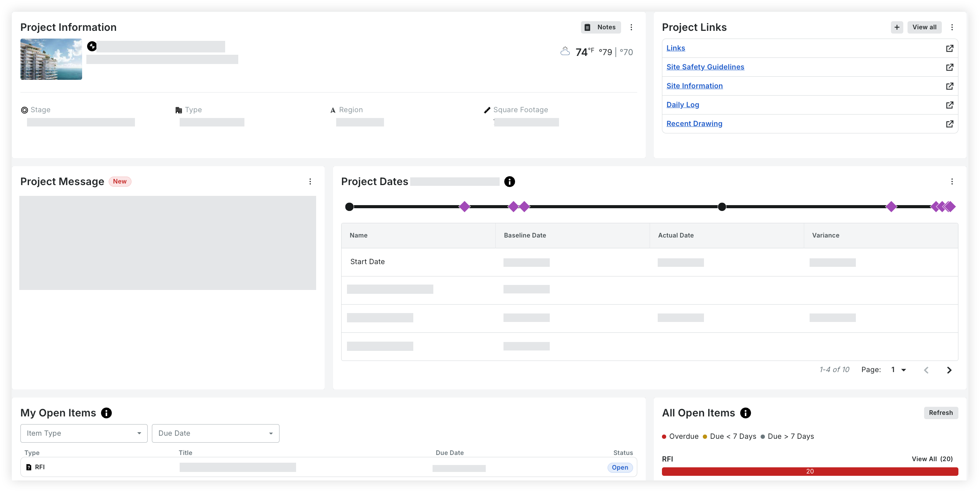Open the three-dot menu on Project Information

coord(631,27)
